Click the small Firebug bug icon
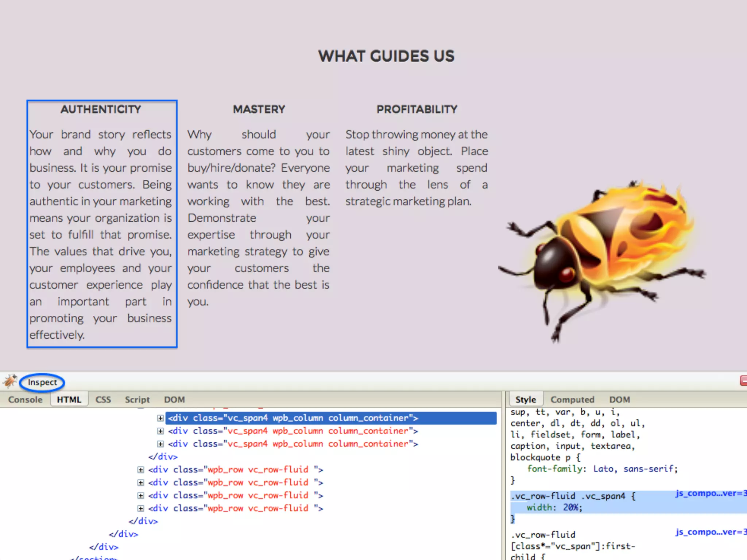Image resolution: width=747 pixels, height=560 pixels. [x=10, y=381]
